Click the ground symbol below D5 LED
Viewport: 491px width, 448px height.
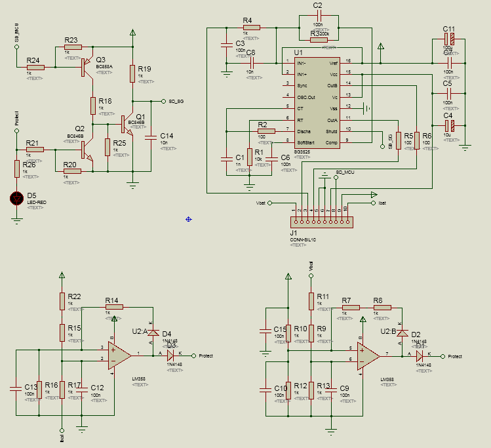click(x=17, y=221)
